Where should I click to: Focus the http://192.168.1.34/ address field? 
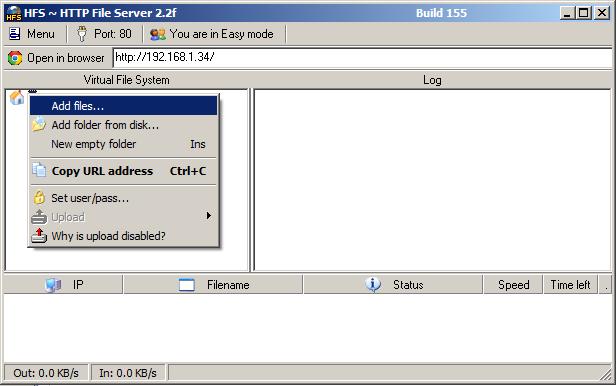[x=361, y=58]
